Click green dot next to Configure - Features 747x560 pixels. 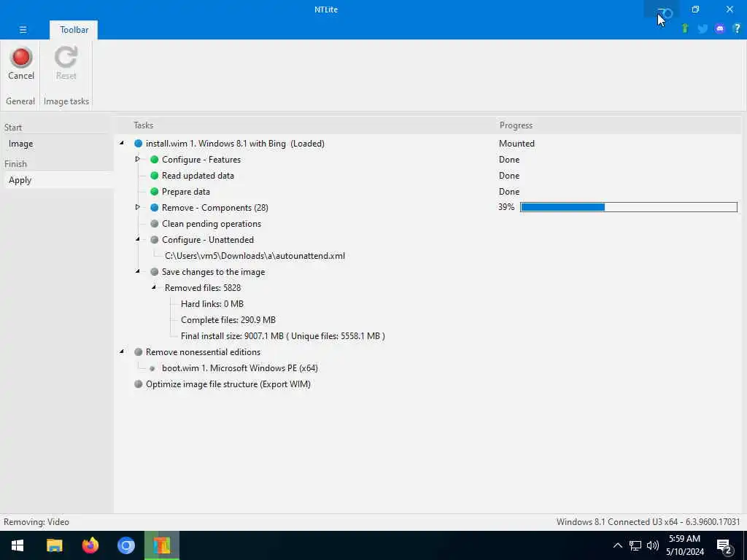pos(155,160)
